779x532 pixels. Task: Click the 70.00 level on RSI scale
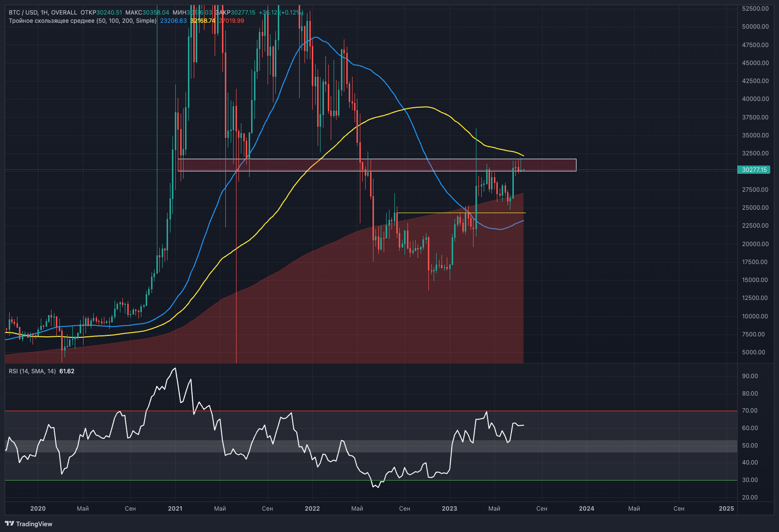[750, 411]
